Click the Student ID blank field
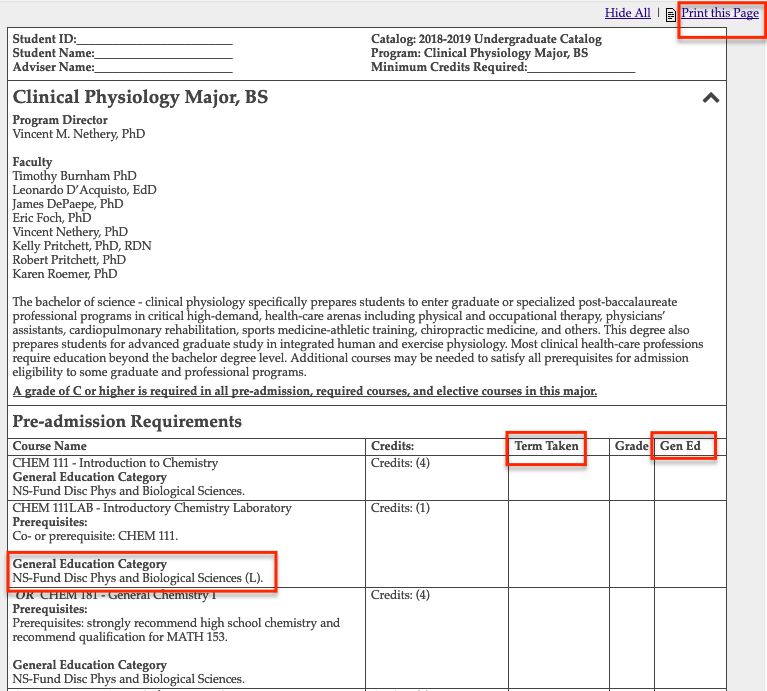 (155, 39)
